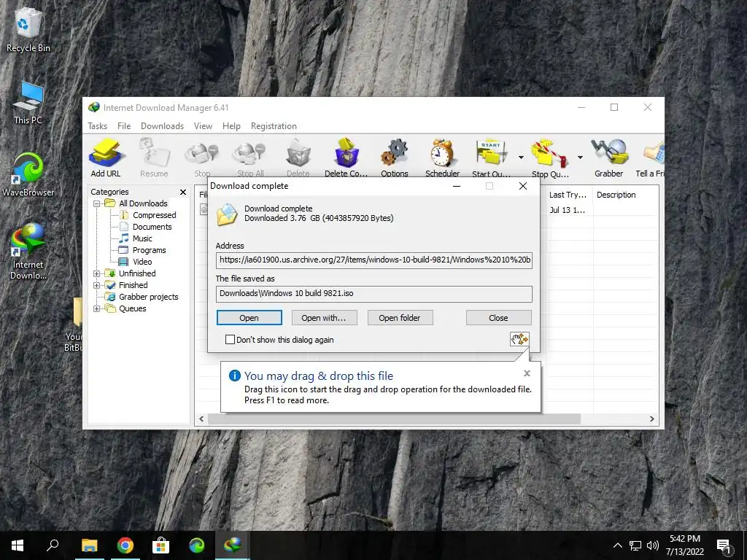Click the taskbar search magnifier
Viewport: 747px width, 560px height.
point(53,545)
